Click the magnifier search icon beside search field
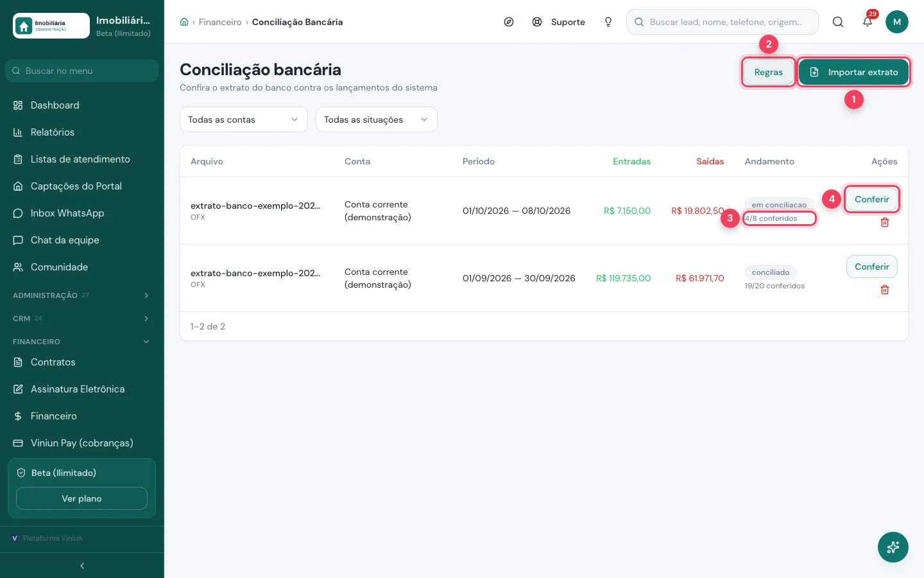This screenshot has width=924, height=578. click(838, 22)
